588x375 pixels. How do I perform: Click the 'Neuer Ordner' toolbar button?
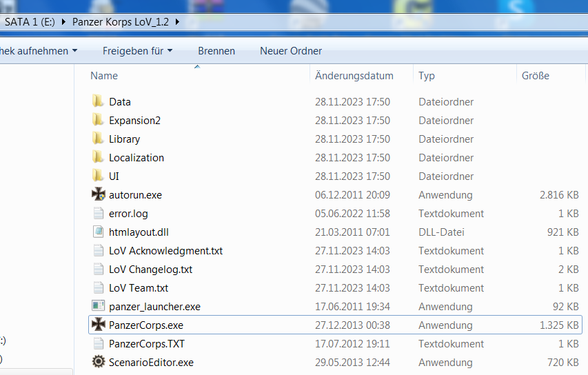[x=291, y=51]
